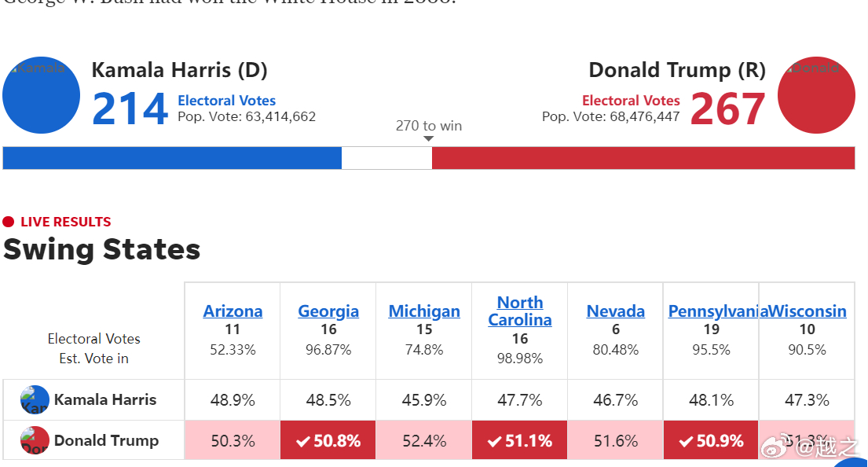The image size is (868, 467).
Task: Click checkmark in Pennsylvania 50.9% cell
Action: (x=686, y=442)
